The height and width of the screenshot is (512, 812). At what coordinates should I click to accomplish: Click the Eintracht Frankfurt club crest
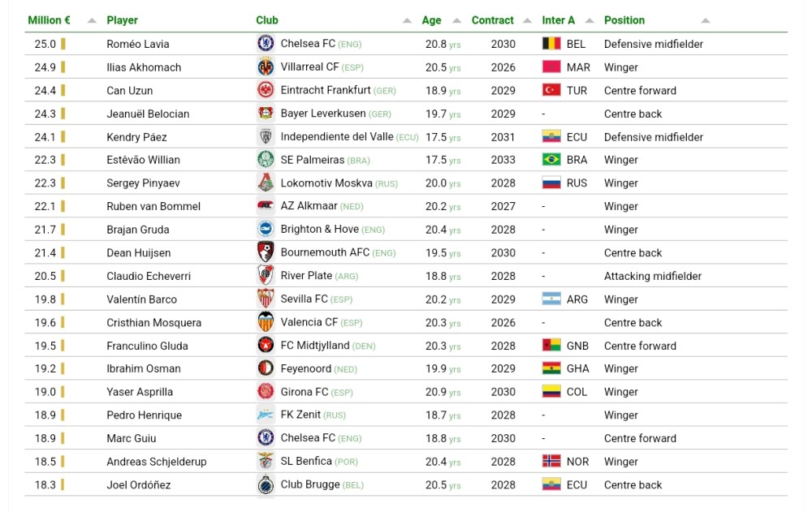tap(266, 90)
